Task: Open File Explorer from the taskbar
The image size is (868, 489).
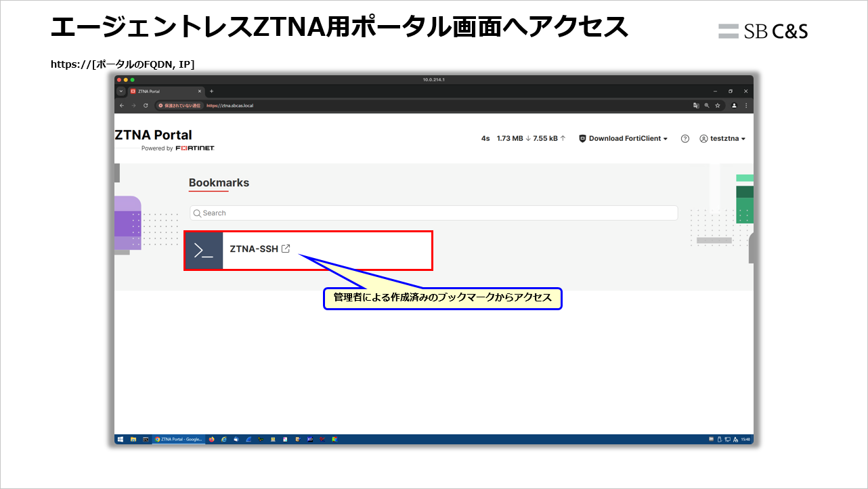Action: click(133, 439)
